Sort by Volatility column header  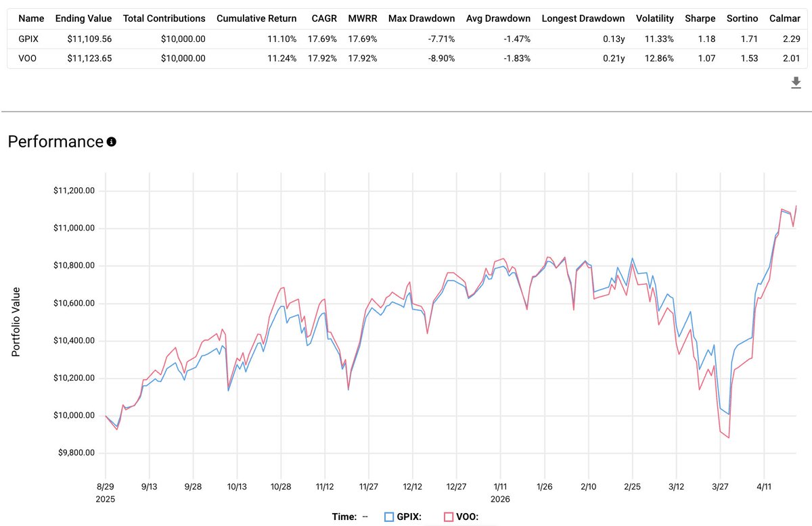click(655, 18)
